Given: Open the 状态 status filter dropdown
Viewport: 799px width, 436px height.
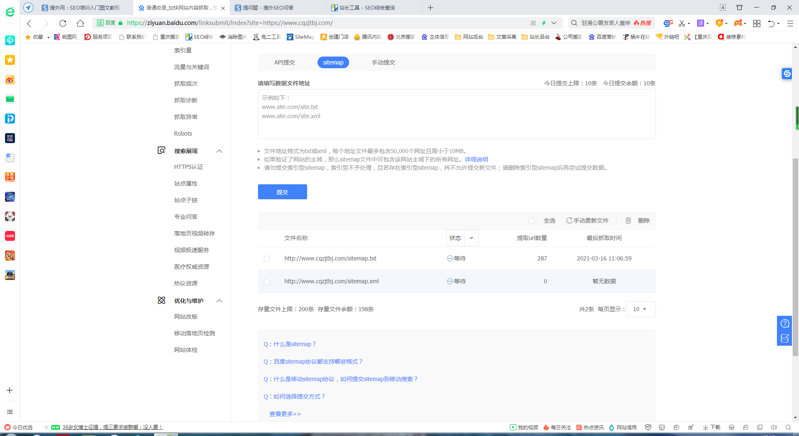Looking at the screenshot, I should point(471,238).
